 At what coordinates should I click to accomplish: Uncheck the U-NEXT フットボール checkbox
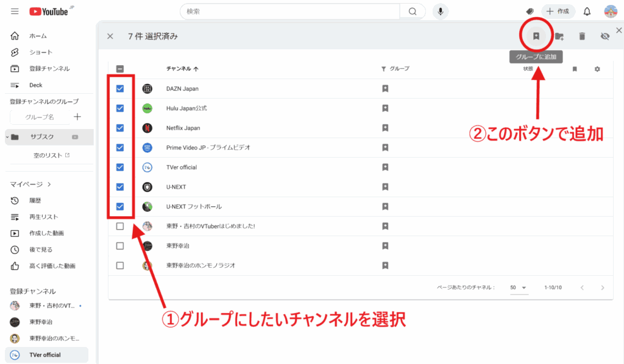[120, 206]
